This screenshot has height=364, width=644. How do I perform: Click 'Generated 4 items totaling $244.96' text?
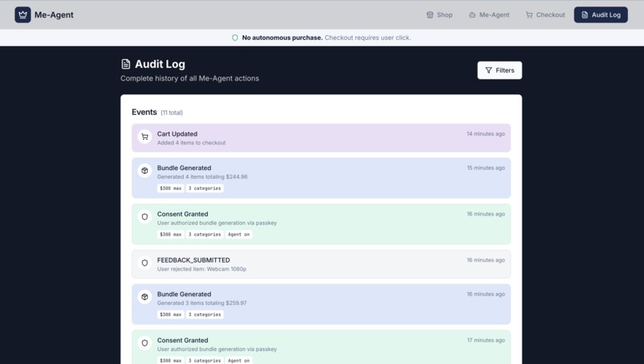pyautogui.click(x=202, y=177)
